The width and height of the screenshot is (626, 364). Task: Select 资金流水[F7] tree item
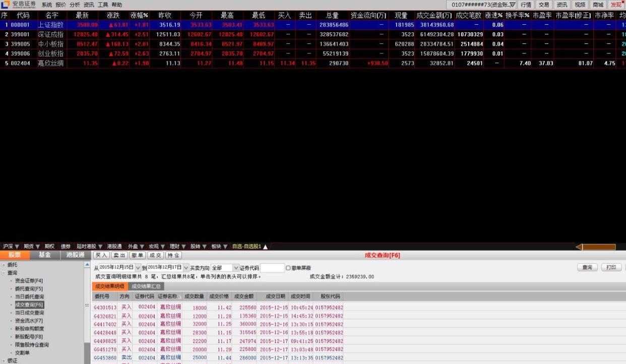[x=29, y=321]
